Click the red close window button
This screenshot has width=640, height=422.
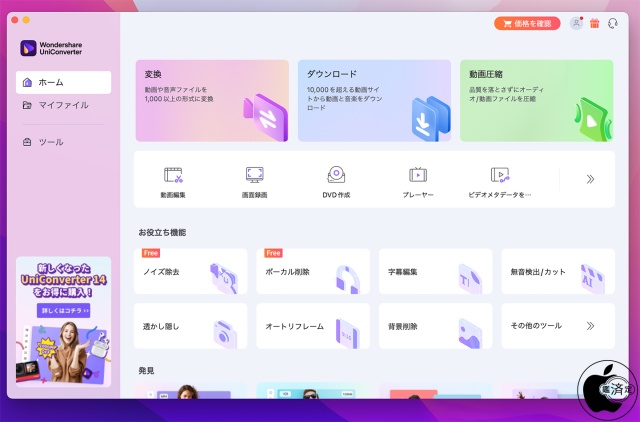[15, 20]
